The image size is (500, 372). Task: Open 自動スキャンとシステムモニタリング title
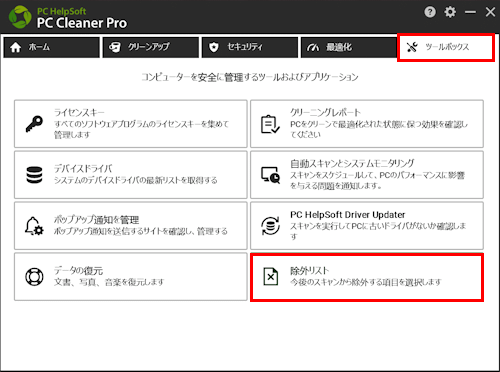[x=352, y=163]
